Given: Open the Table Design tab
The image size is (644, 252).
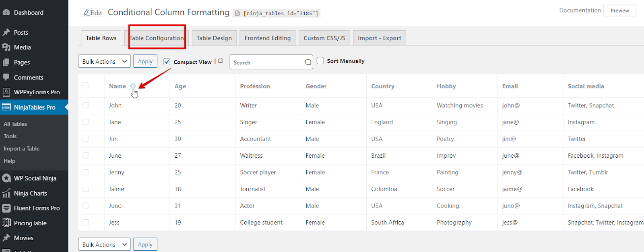Looking at the screenshot, I should (x=214, y=38).
